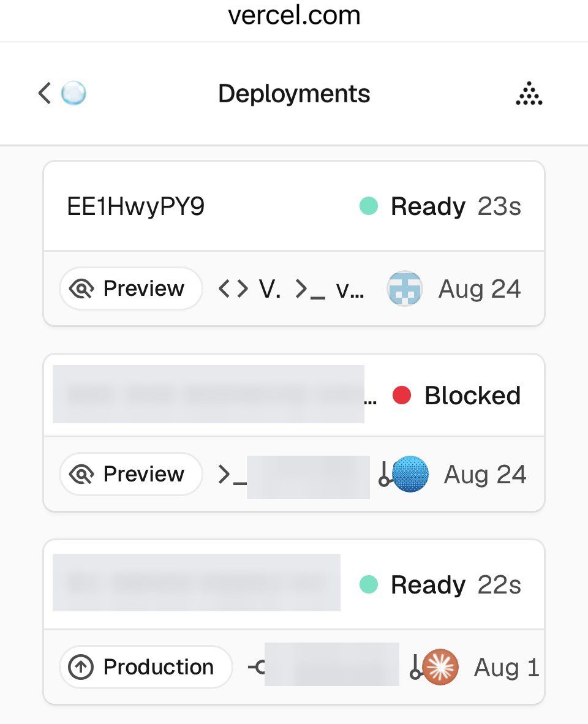Click the blue dotted avatar on Blocked deployment
The width and height of the screenshot is (588, 724).
click(x=410, y=473)
